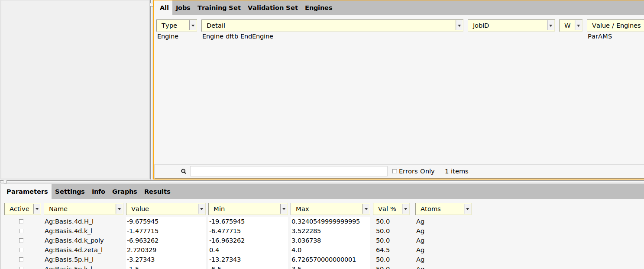
Task: Open the Validation Set tab
Action: pyautogui.click(x=273, y=8)
